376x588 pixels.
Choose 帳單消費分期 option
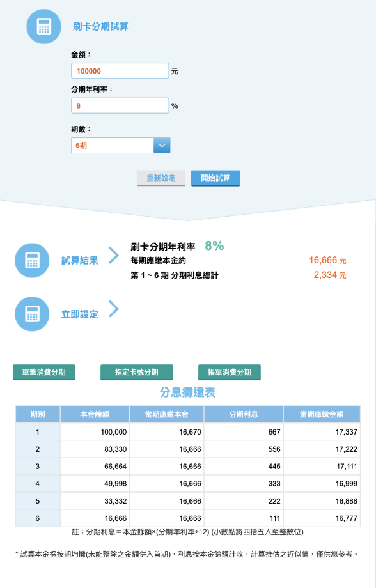(x=230, y=372)
